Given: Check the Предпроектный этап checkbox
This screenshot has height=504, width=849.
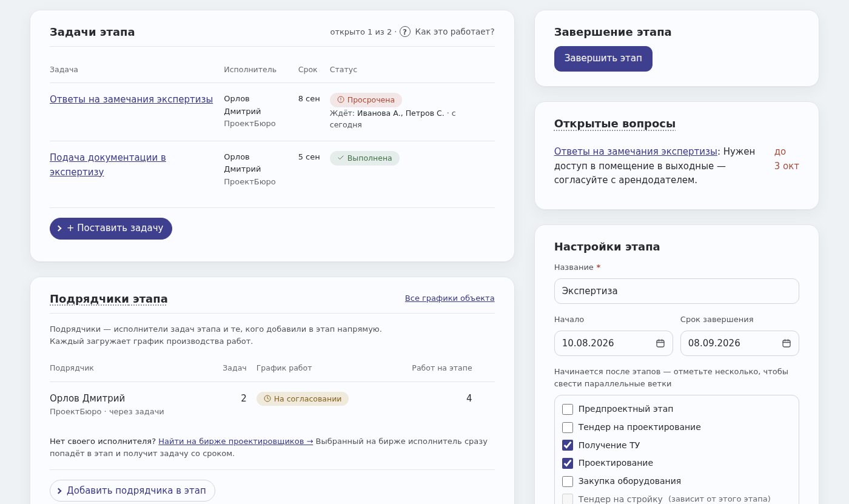Looking at the screenshot, I should (568, 409).
